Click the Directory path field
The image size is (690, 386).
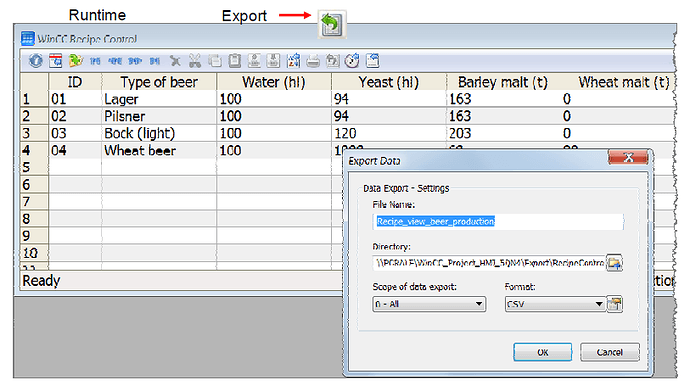[x=489, y=263]
